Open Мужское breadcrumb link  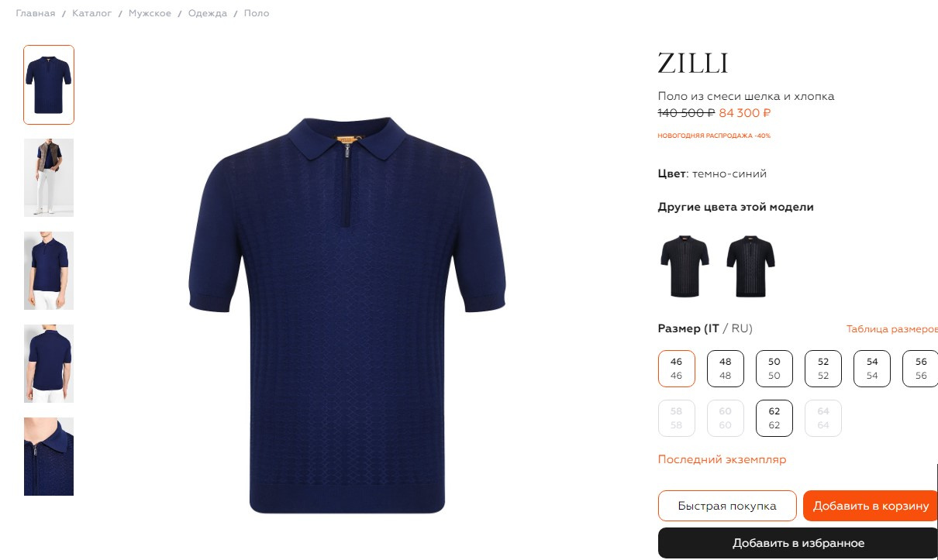click(x=150, y=13)
